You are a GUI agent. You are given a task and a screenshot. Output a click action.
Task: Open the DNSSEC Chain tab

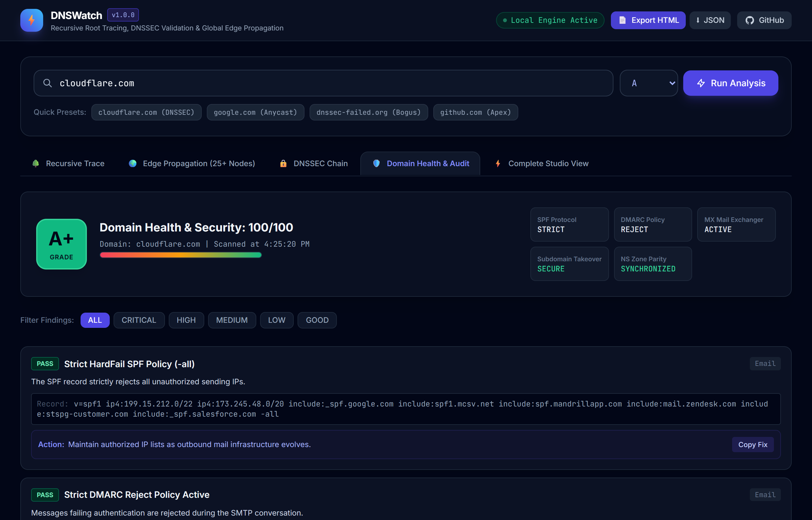click(314, 163)
